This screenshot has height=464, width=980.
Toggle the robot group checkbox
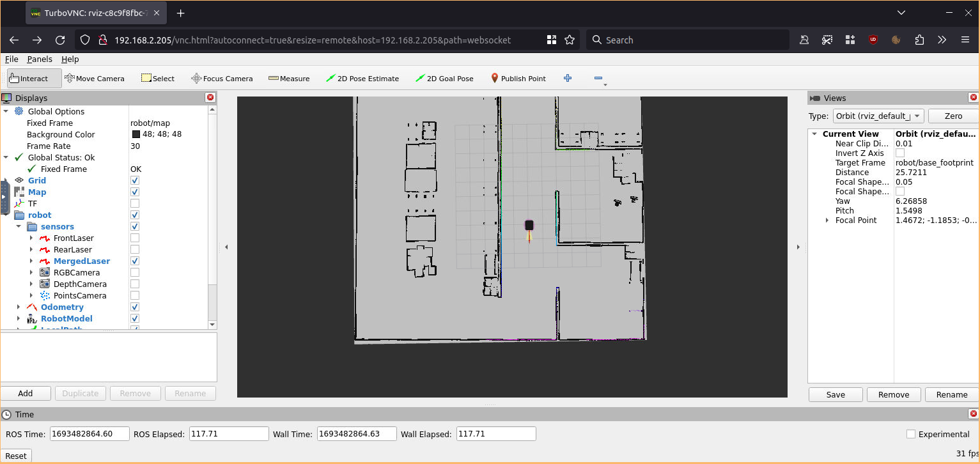pyautogui.click(x=135, y=215)
